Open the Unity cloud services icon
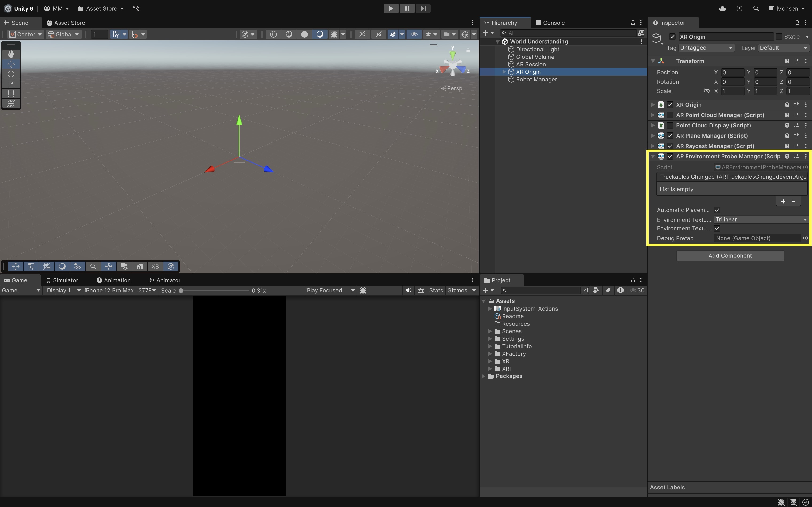This screenshot has height=507, width=812. [722, 8]
